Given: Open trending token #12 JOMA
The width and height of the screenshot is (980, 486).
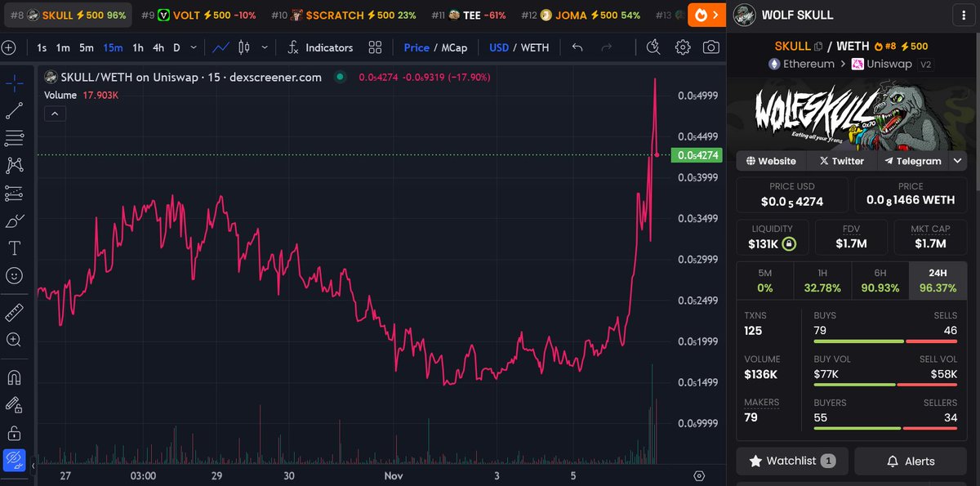Looking at the screenshot, I should (581, 15).
